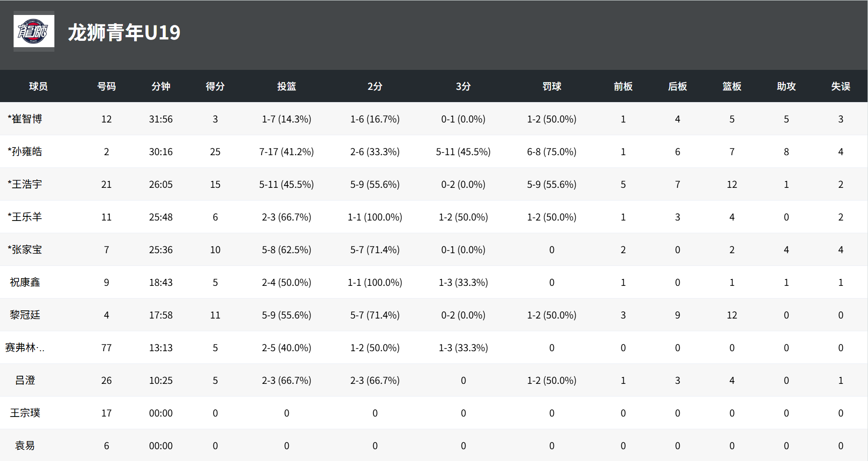Open player 孙雍皓's profile

click(x=25, y=152)
